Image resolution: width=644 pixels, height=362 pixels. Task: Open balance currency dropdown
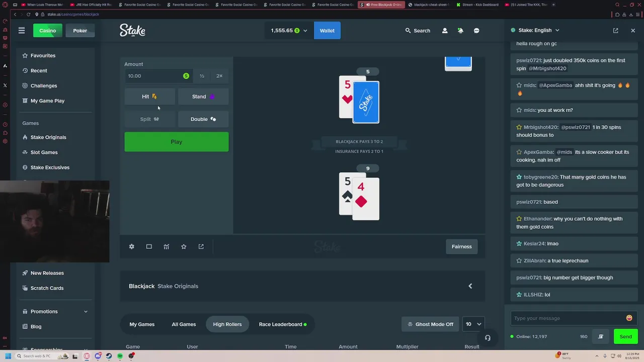coord(289,31)
